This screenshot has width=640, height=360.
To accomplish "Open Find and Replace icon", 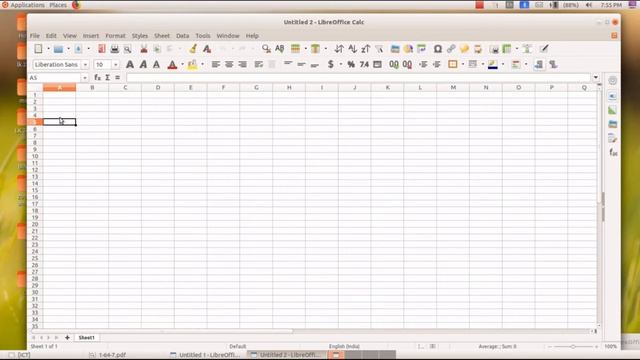I will click(266, 49).
